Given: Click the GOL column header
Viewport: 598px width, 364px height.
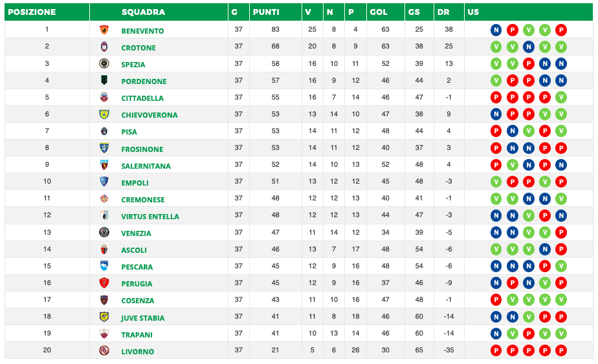Looking at the screenshot, I should (x=378, y=12).
